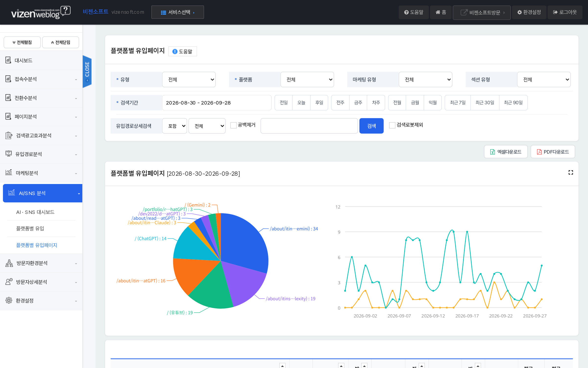Click the 전체펼침 button
Viewport: 588px width, 368px height.
(x=22, y=42)
